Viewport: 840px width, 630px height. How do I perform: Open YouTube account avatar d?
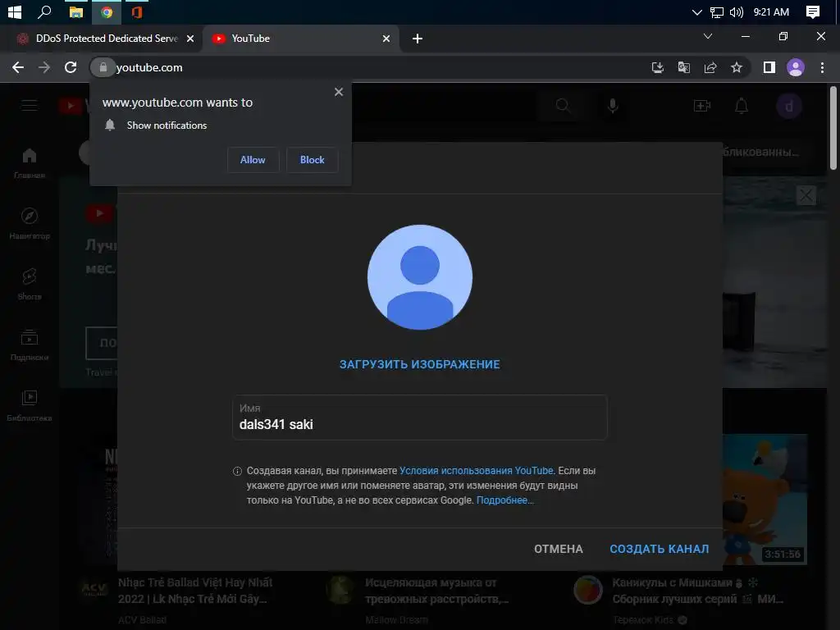coord(788,106)
